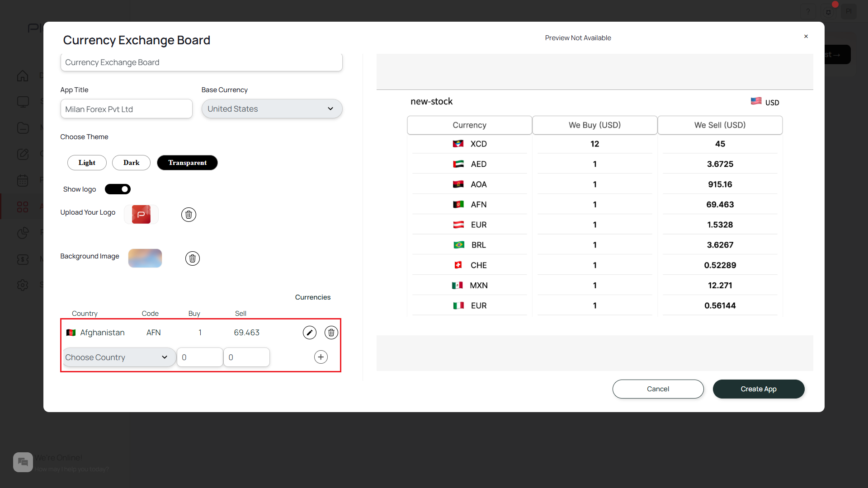Click the background image thumbnail
The height and width of the screenshot is (488, 868).
pos(145,258)
